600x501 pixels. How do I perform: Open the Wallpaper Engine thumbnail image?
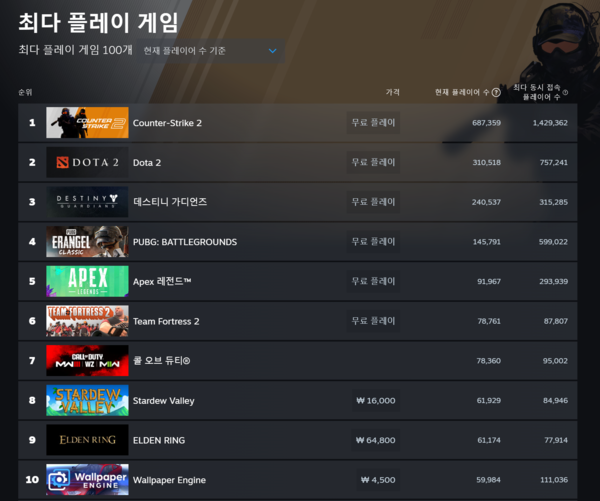click(87, 480)
